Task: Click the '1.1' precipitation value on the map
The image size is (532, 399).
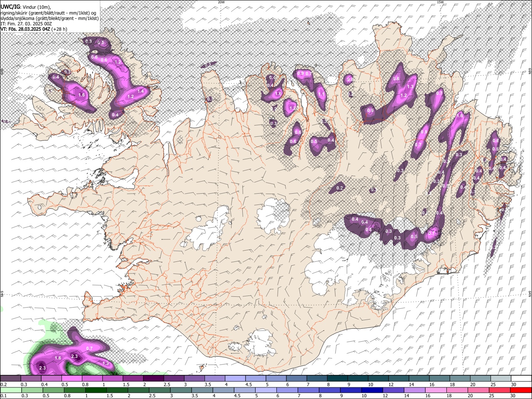Action: click(321, 95)
